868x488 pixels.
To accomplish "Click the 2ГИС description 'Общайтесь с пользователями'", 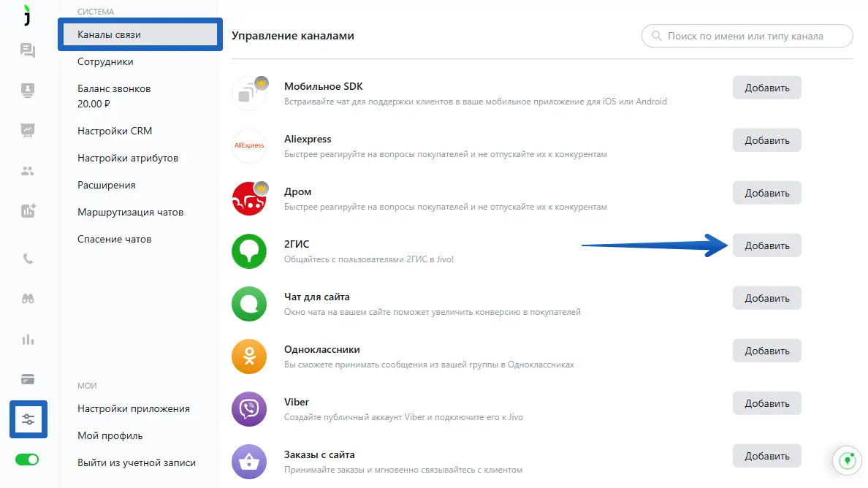I will (369, 259).
